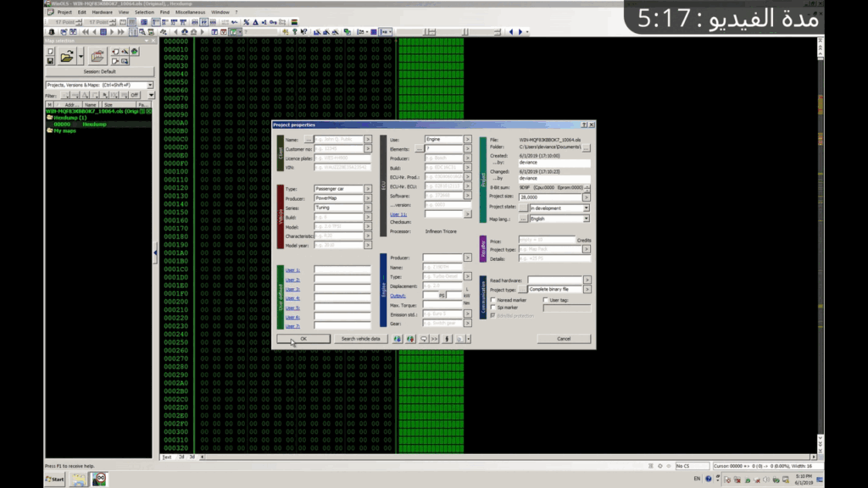Click the new document icon in Map selection

(52, 52)
